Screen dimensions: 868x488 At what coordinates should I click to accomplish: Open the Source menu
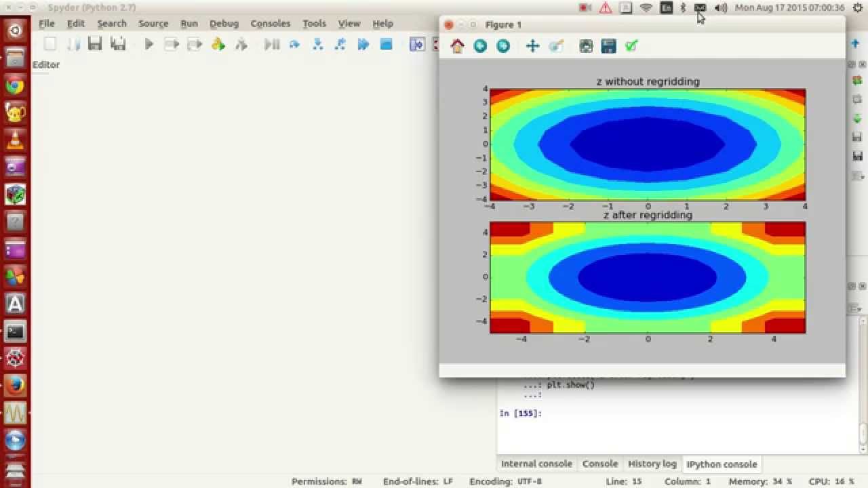tap(153, 23)
